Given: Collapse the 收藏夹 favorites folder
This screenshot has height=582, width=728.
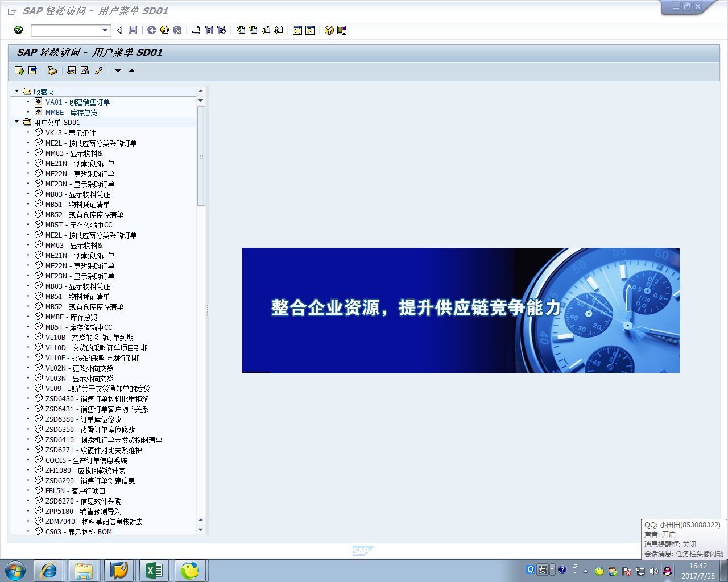Looking at the screenshot, I should point(17,92).
